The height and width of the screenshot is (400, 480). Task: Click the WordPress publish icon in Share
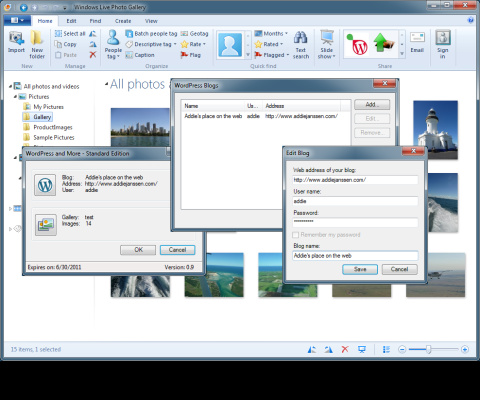point(358,45)
